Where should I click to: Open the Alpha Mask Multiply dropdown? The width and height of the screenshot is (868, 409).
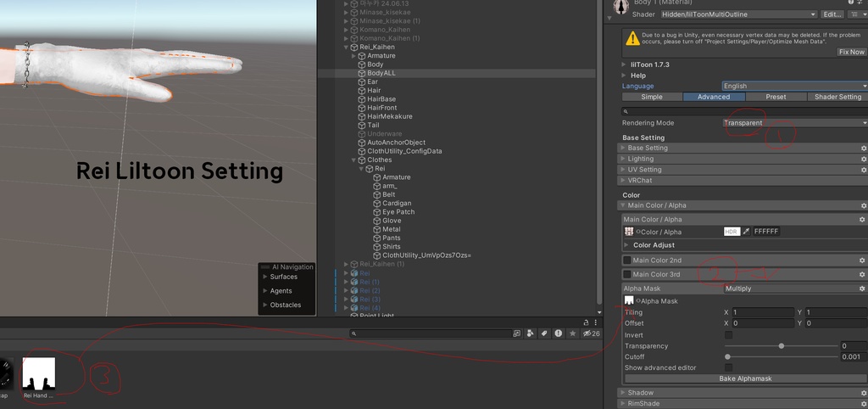coord(790,289)
